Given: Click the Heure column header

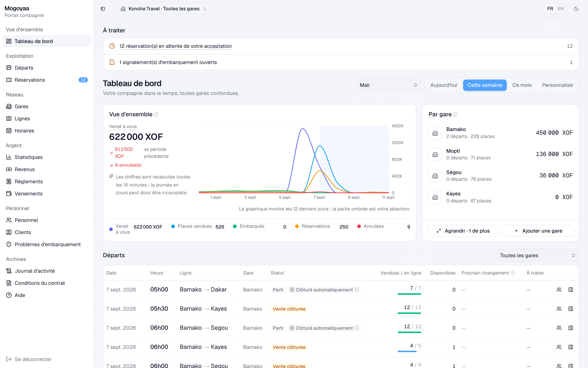Looking at the screenshot, I should pyautogui.click(x=157, y=273).
